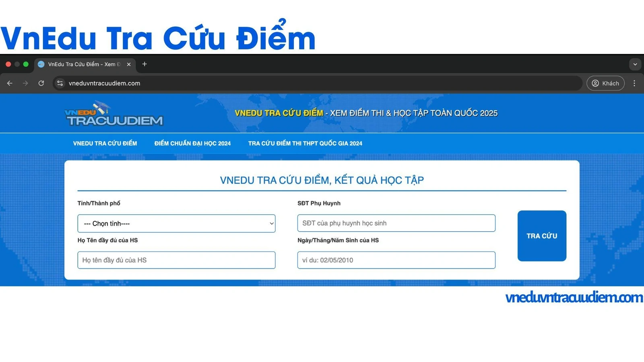This screenshot has height=362, width=644.
Task: Expand the province selector arrow
Action: click(272, 223)
